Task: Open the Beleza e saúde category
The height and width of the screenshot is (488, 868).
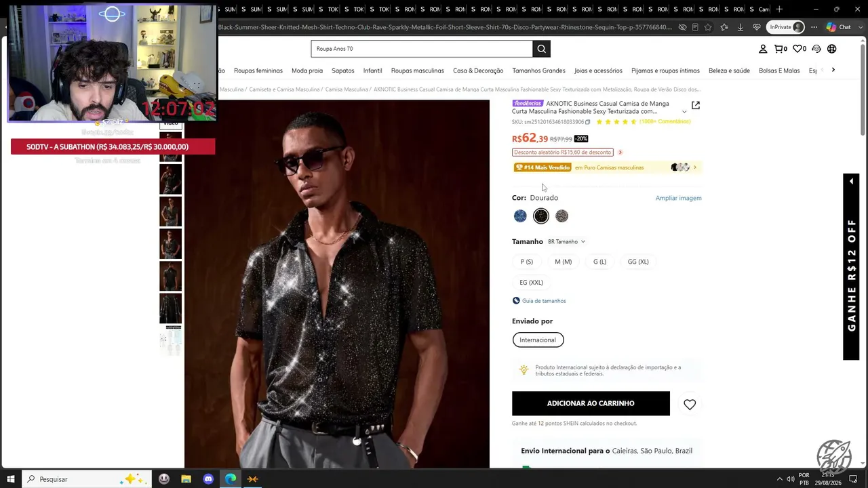Action: pyautogui.click(x=729, y=70)
